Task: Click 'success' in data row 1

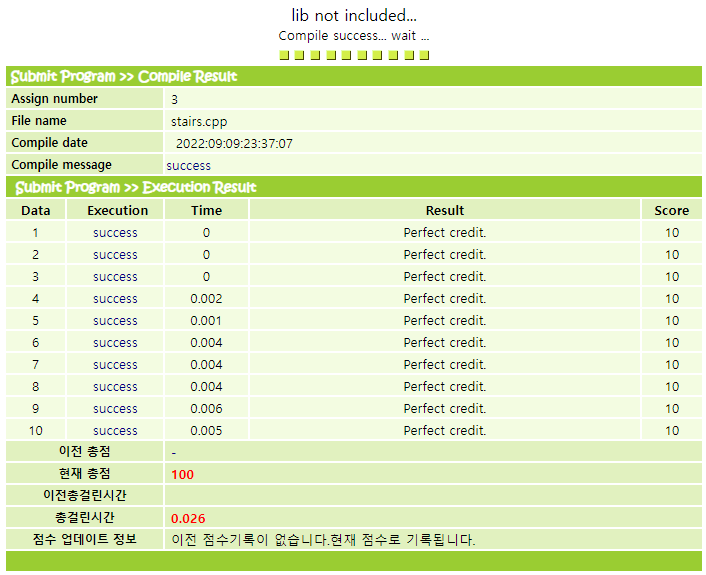Action: pyautogui.click(x=115, y=233)
